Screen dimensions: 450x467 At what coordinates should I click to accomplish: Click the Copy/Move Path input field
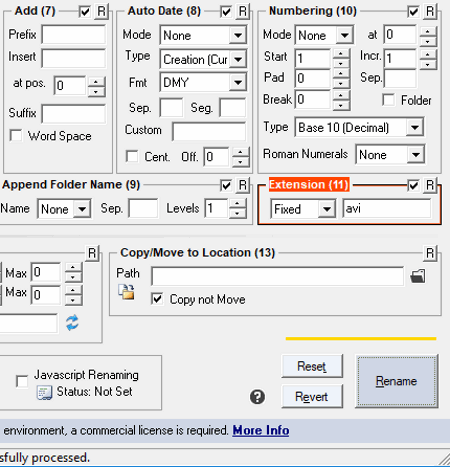(277, 276)
